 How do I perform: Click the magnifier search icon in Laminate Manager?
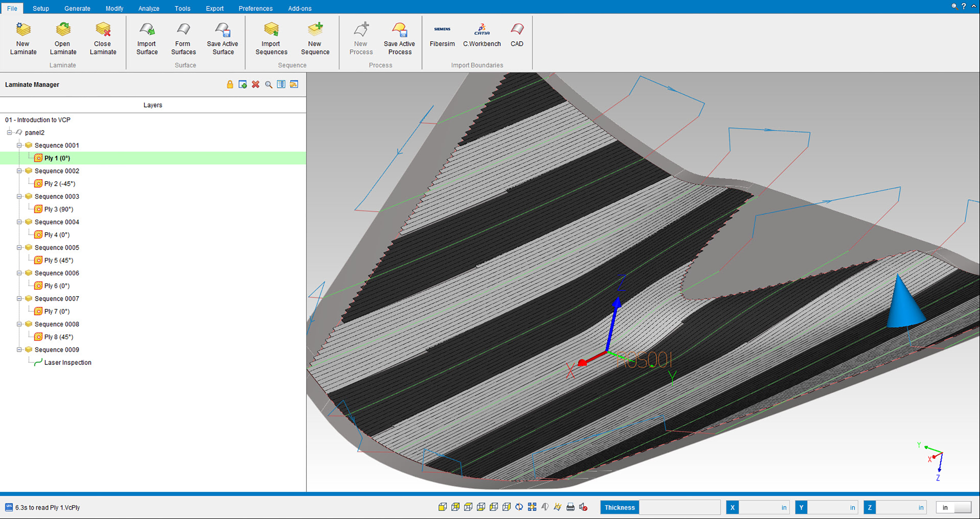(x=268, y=84)
